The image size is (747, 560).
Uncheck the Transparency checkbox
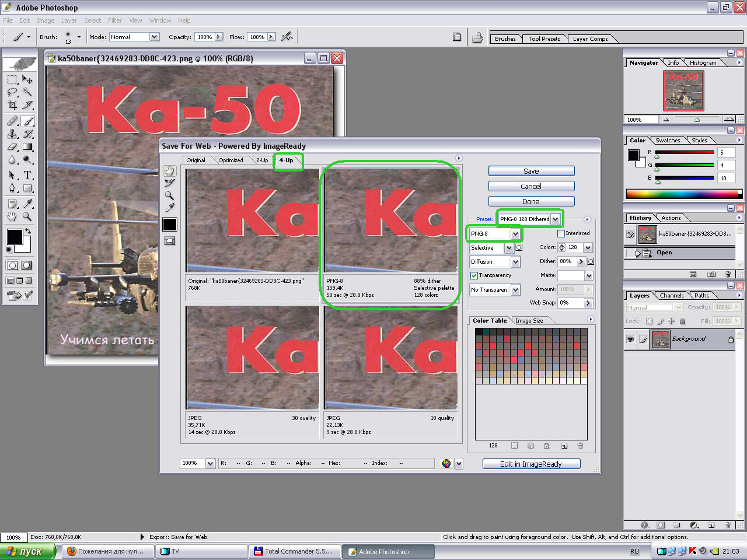[474, 275]
